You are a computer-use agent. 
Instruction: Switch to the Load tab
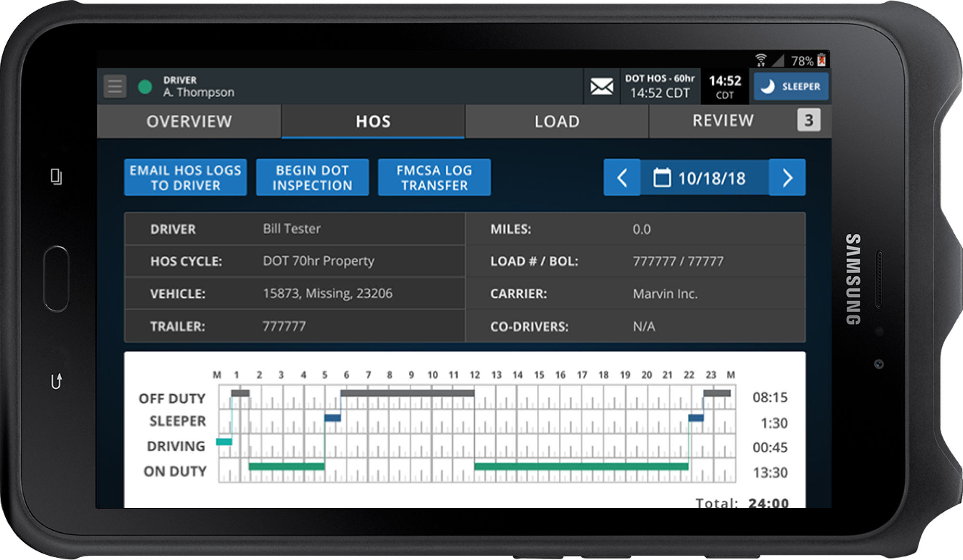click(557, 121)
